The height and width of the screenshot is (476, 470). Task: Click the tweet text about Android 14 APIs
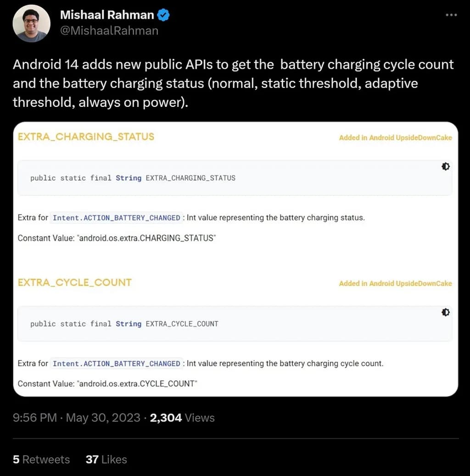(233, 83)
